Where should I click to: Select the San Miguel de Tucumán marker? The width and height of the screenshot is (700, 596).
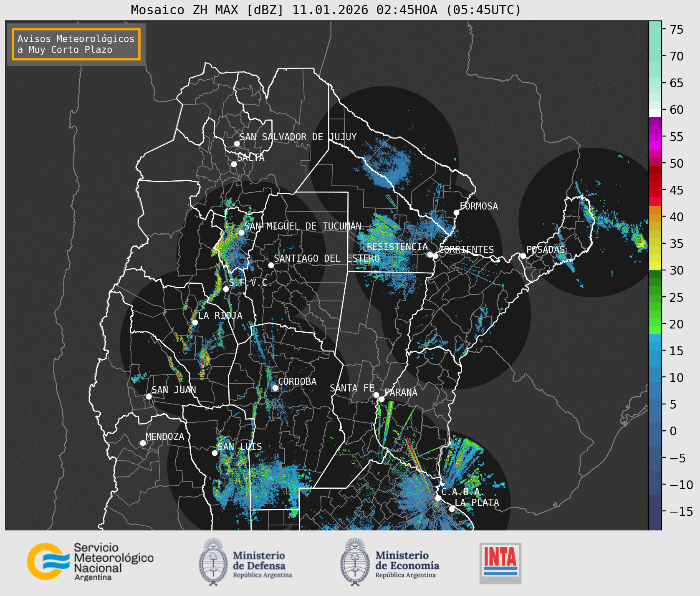241,232
